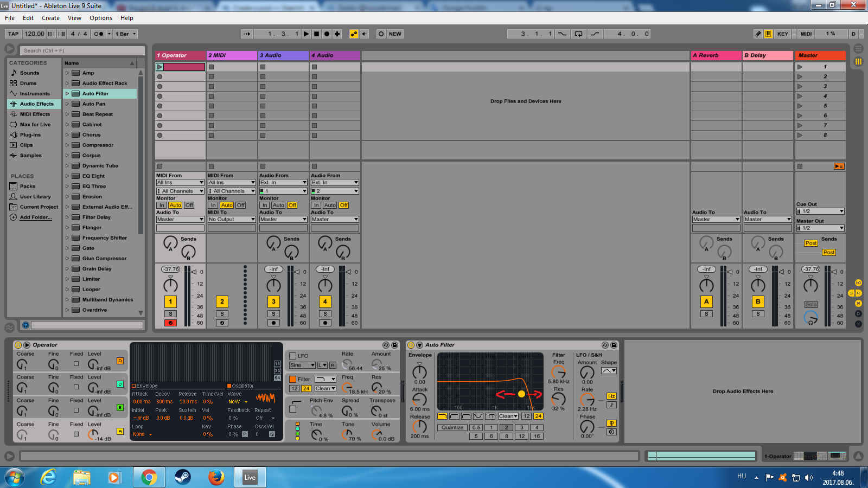Click the Session Record circle button
This screenshot has height=488, width=868.
click(x=381, y=34)
